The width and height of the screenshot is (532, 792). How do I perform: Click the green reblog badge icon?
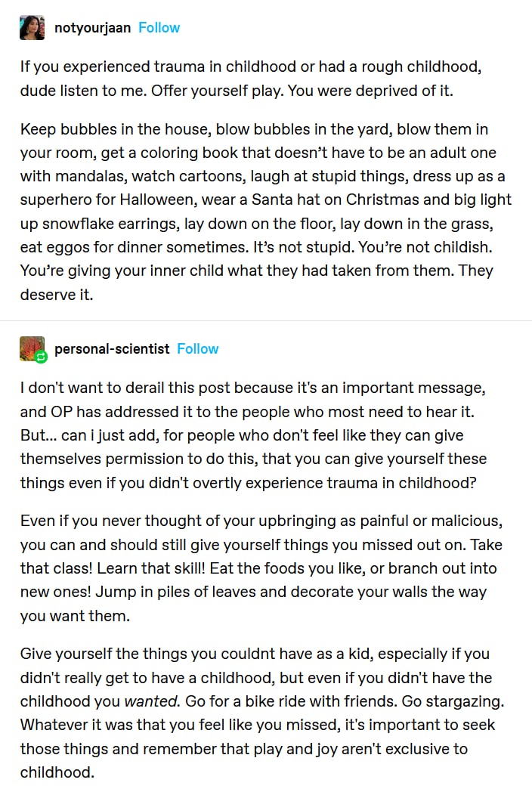(x=42, y=357)
